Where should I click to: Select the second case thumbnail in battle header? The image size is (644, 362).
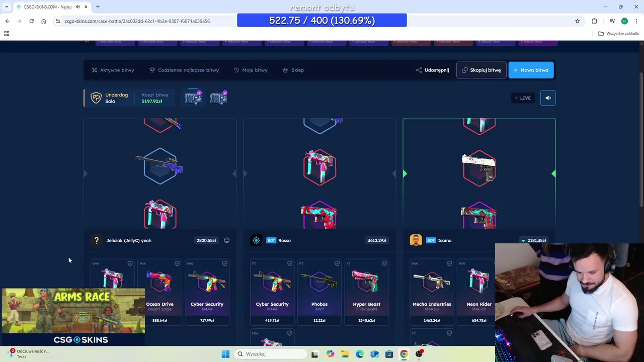[218, 97]
